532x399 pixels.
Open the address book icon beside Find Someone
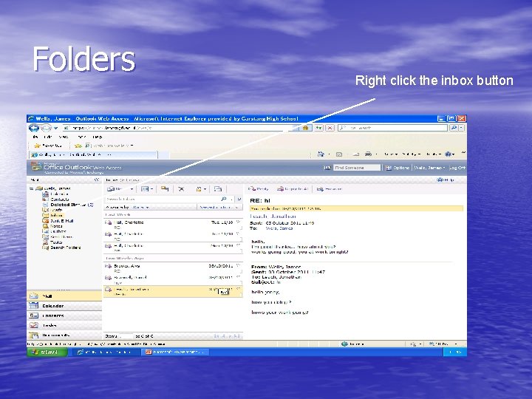[327, 168]
